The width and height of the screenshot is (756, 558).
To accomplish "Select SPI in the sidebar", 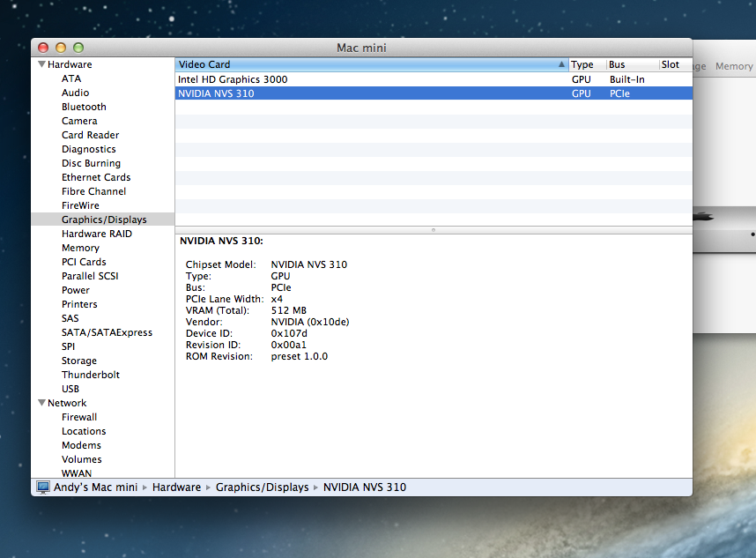I will (69, 346).
